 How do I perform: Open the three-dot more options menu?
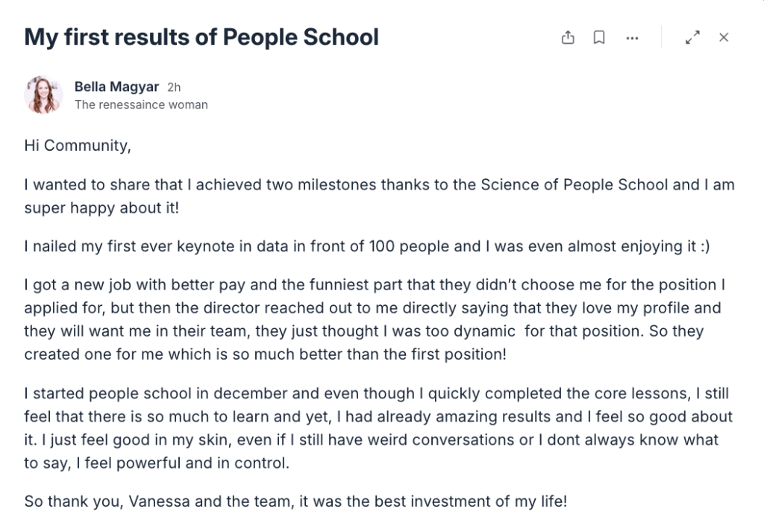tap(632, 37)
